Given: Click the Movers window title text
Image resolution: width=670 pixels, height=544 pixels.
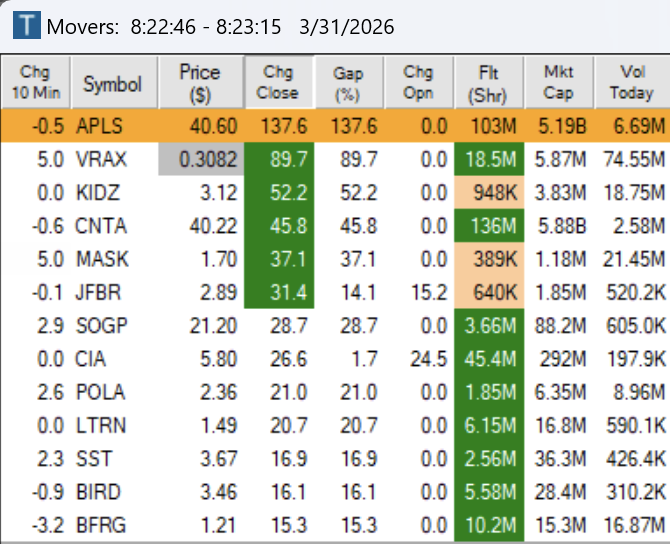Looking at the screenshot, I should (220, 27).
